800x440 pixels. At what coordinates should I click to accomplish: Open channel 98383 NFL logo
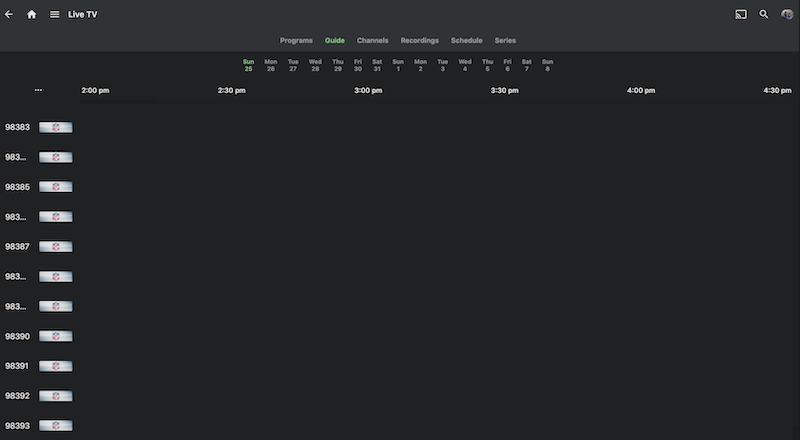click(x=56, y=127)
